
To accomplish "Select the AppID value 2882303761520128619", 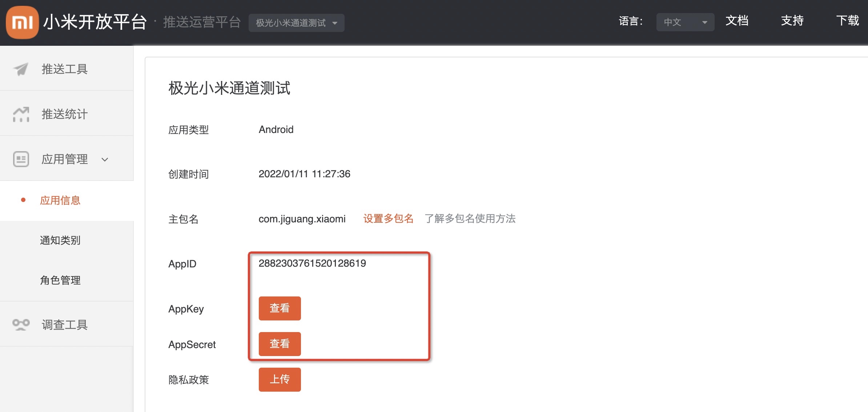I will pyautogui.click(x=312, y=263).
